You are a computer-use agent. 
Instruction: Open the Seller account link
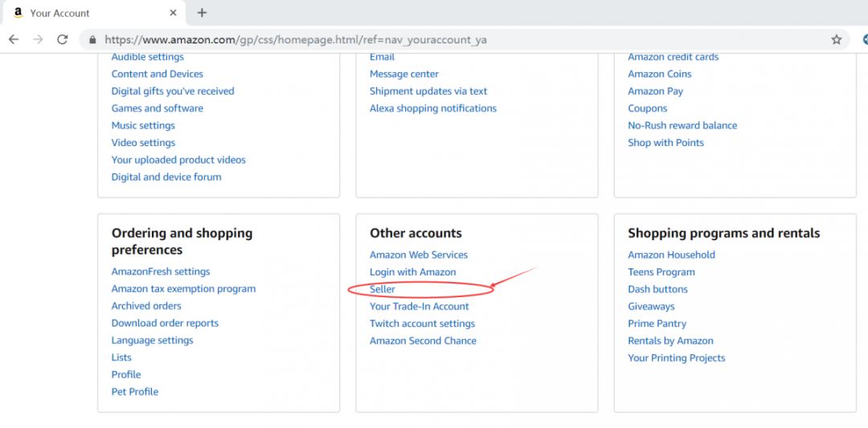pos(383,289)
